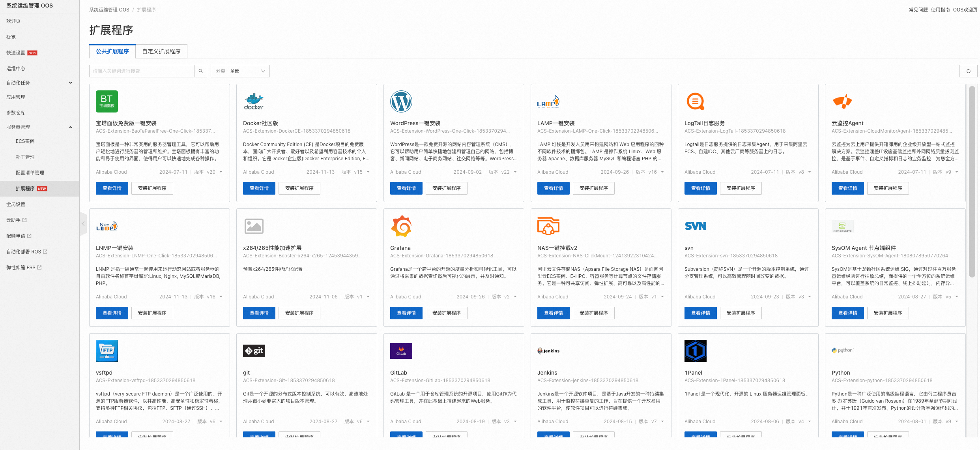
Task: Click the SVN logo icon
Action: 695,226
